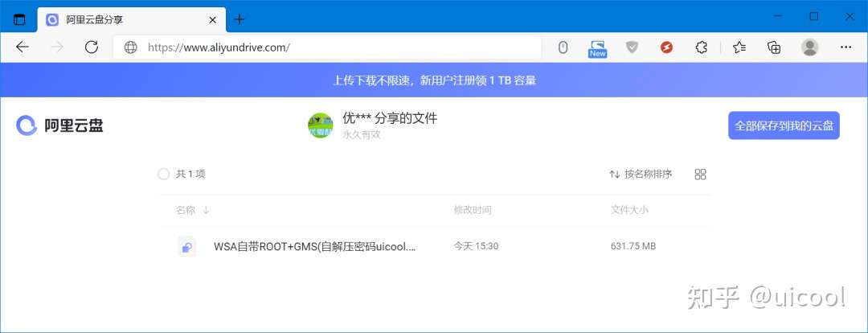Sort by the 名称 column header

coord(186,211)
